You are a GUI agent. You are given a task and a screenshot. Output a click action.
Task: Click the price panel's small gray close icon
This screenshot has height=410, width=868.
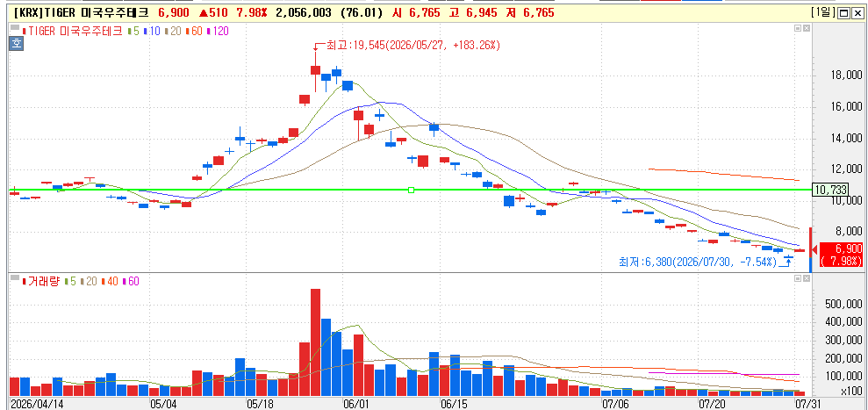point(806,28)
